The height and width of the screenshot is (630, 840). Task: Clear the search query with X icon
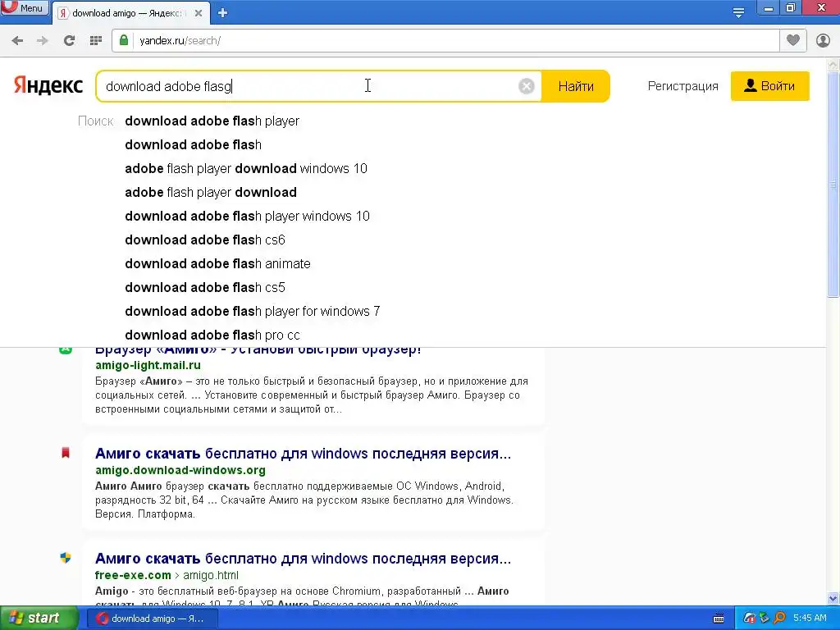pyautogui.click(x=526, y=86)
